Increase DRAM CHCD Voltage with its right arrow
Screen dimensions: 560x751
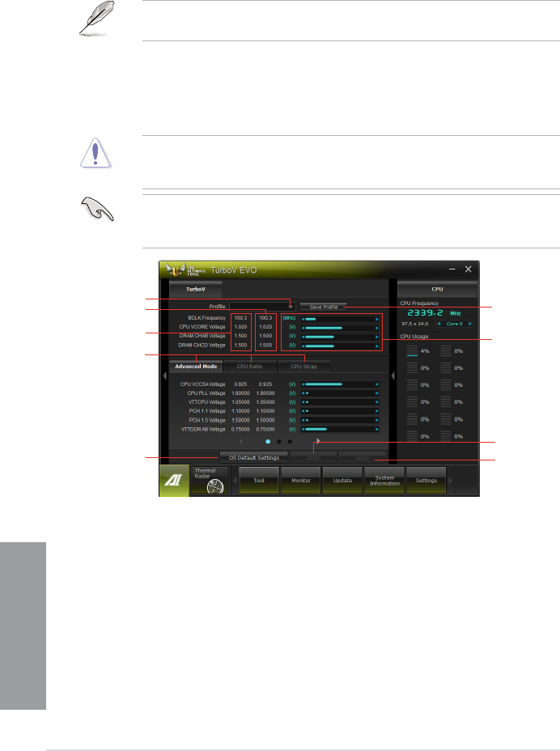[377, 346]
